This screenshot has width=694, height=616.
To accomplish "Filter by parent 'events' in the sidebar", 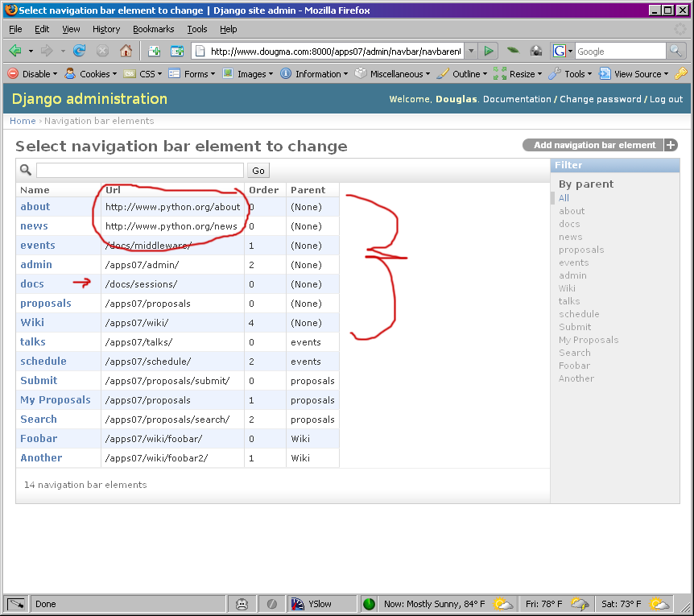I will (573, 263).
